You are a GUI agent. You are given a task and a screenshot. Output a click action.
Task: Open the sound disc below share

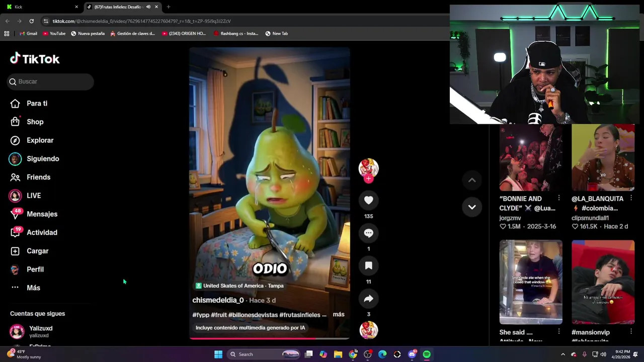[368, 330]
